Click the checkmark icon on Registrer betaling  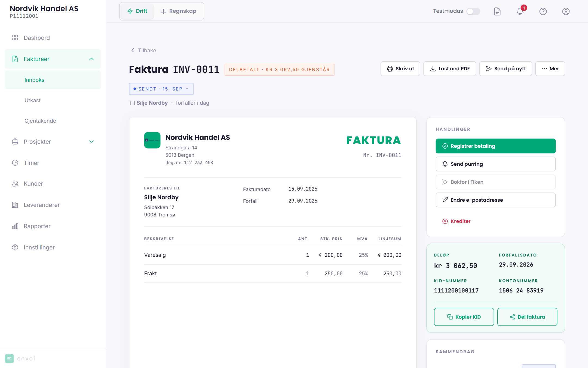coord(445,146)
